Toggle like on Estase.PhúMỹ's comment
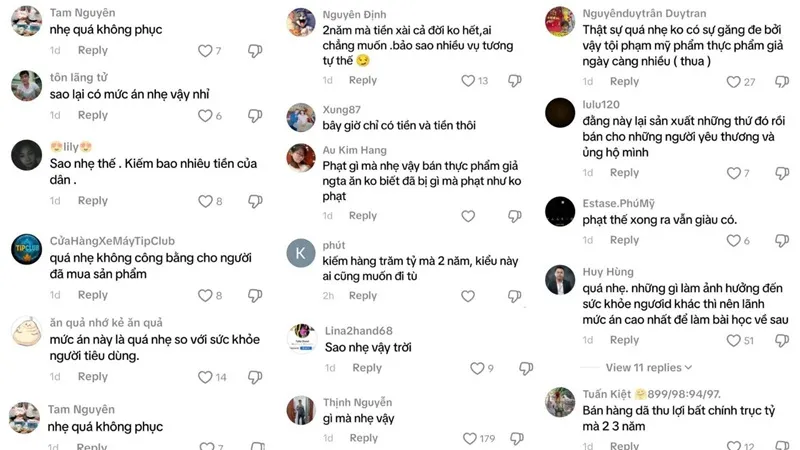Screen dimensions: 800x450 733,241
